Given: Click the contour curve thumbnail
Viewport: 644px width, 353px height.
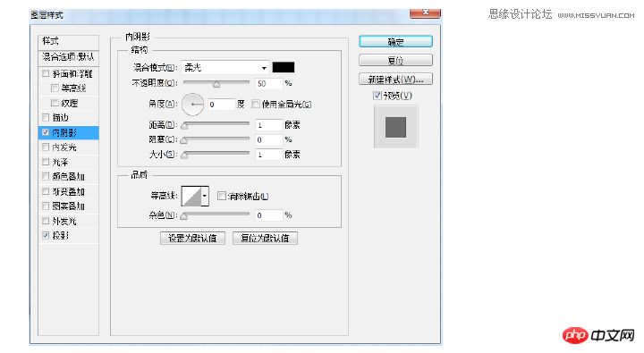Looking at the screenshot, I should 191,196.
